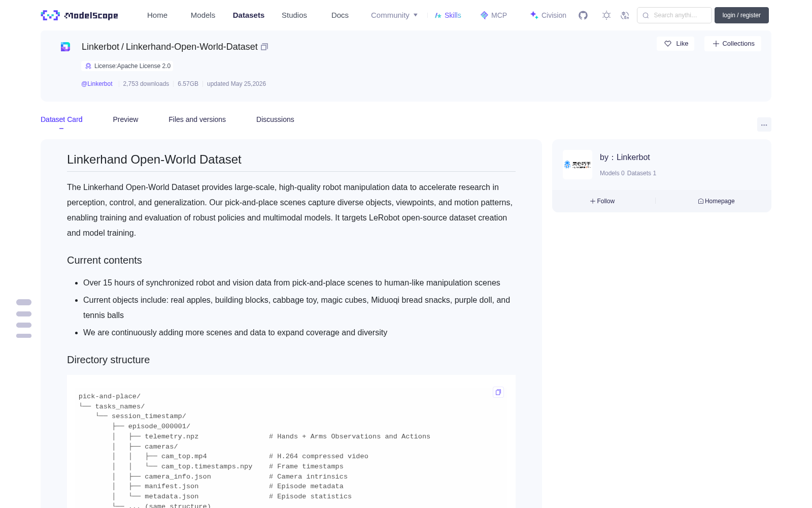Open the Discussions tab

pos(275,119)
